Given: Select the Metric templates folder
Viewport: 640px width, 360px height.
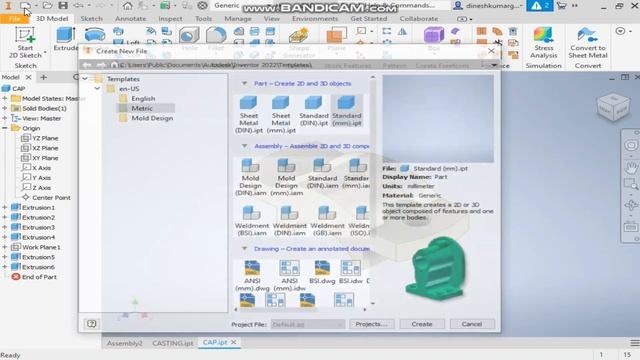Looking at the screenshot, I should 142,108.
